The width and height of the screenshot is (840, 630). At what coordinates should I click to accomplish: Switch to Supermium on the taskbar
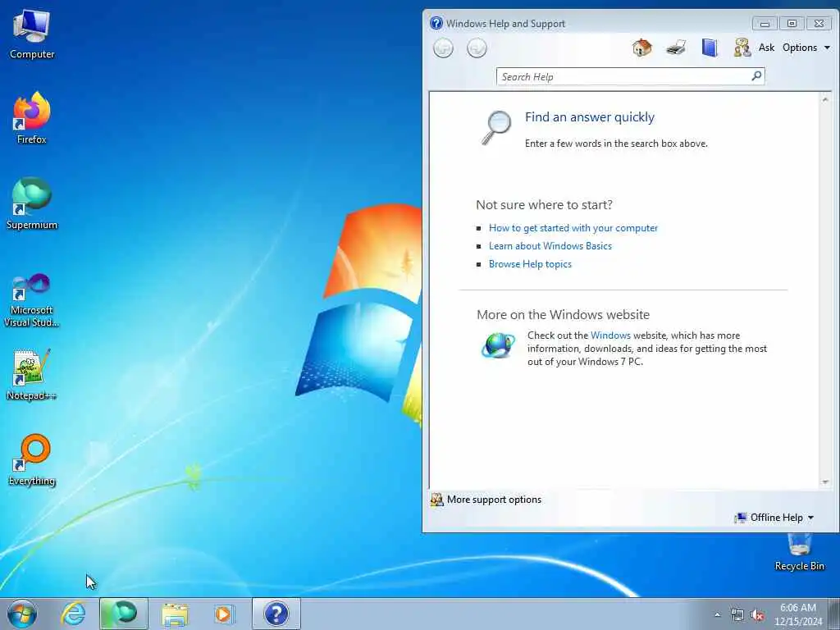pos(124,614)
